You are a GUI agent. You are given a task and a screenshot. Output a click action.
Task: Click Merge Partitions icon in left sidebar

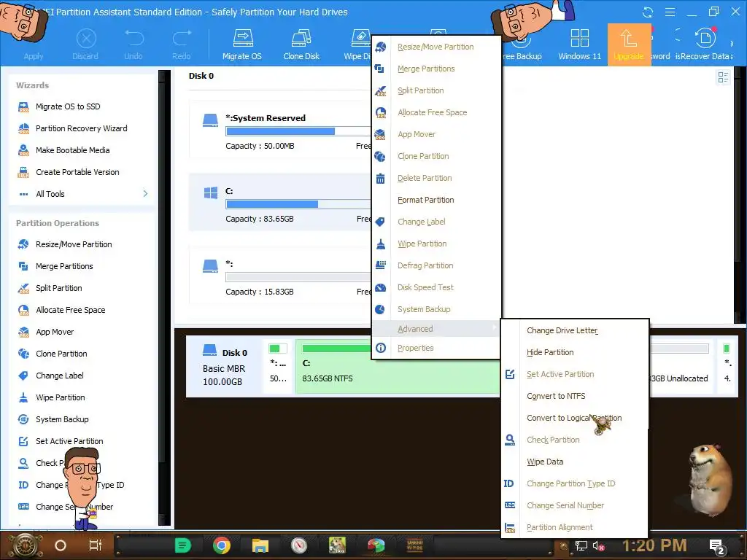point(23,266)
